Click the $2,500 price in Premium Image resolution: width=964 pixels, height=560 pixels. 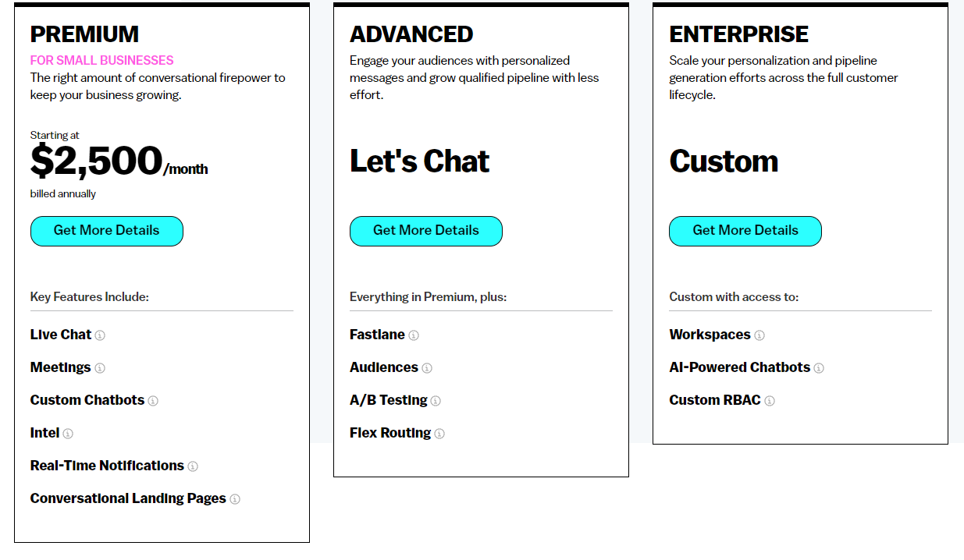pos(97,161)
